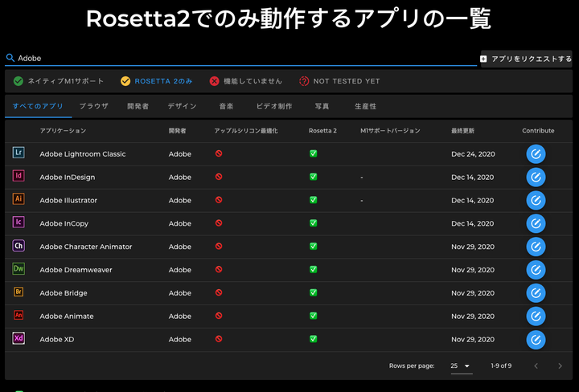The image size is (579, 392).
Task: Click the Dec 24, 2020 date
Action: coord(473,154)
